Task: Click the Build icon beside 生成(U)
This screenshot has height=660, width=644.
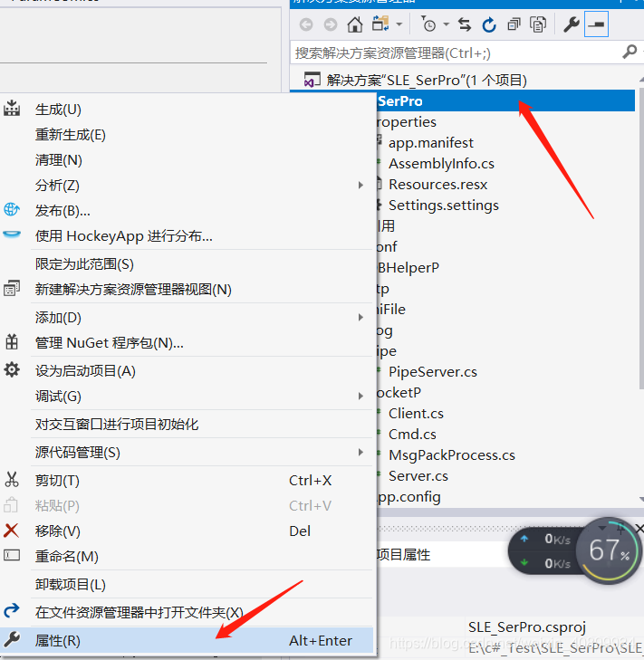Action: (12, 108)
